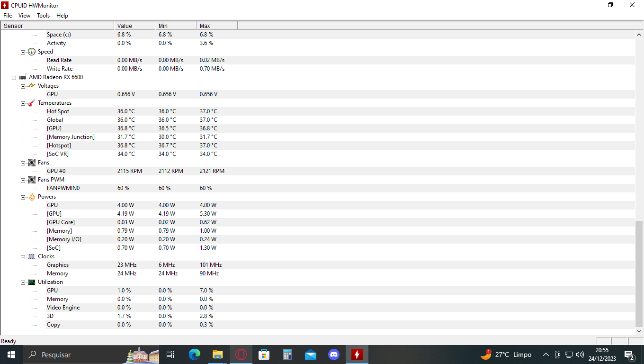Open the Mail app from the taskbar
644x364 pixels.
[311, 355]
